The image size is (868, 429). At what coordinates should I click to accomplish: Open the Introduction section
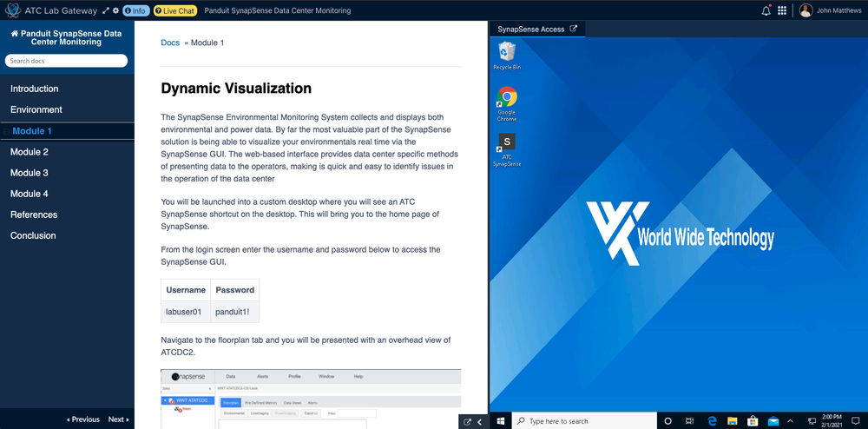coord(35,89)
